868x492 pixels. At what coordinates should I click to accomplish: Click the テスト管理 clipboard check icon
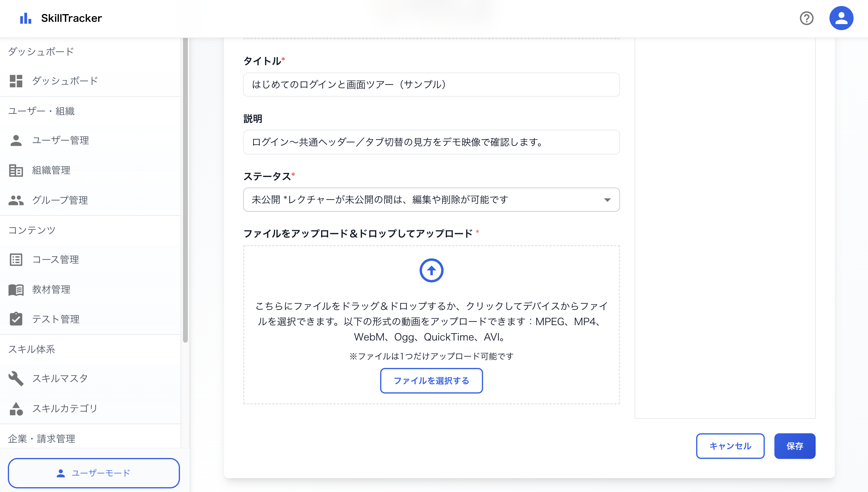point(16,319)
